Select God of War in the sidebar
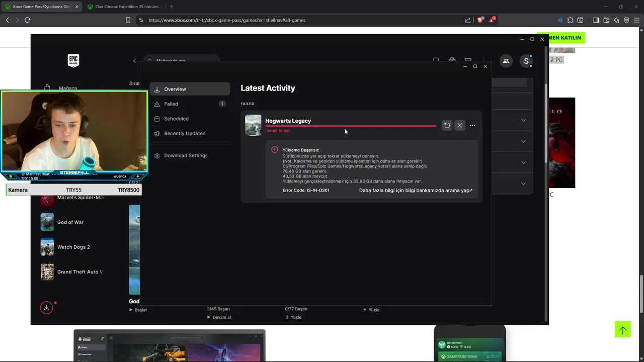The height and width of the screenshot is (362, 644). pos(70,222)
